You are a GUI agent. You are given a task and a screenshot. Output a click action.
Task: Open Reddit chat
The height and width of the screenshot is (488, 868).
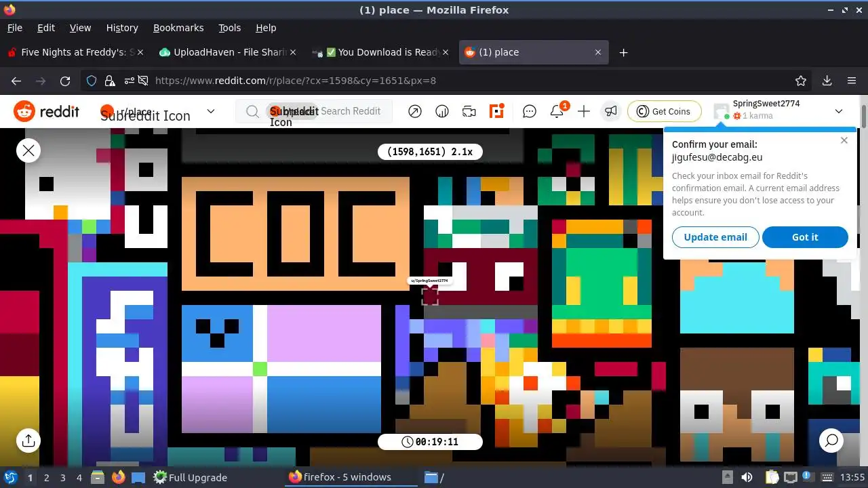530,111
